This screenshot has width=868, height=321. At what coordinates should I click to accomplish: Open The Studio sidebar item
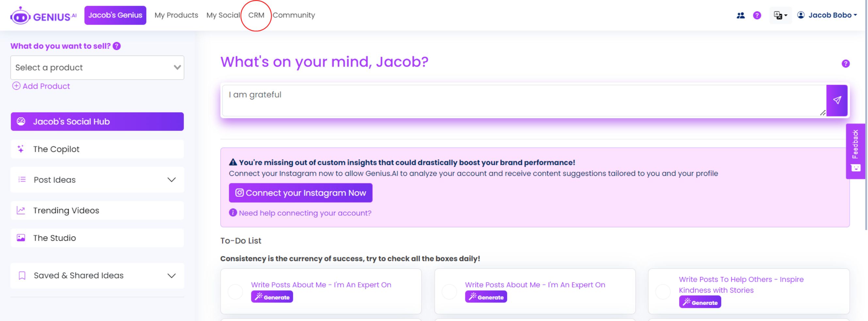[x=97, y=238]
